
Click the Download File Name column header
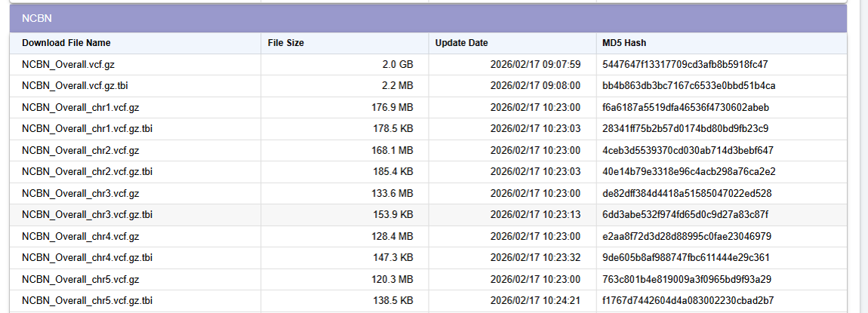pyautogui.click(x=66, y=43)
